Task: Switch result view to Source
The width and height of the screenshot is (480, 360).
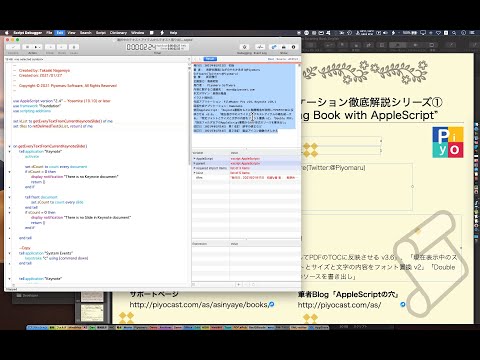Action: click(281, 59)
